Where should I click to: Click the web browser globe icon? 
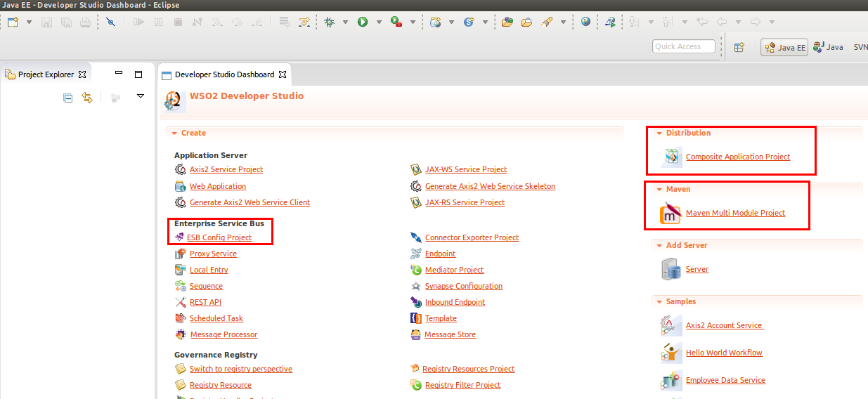coord(585,22)
